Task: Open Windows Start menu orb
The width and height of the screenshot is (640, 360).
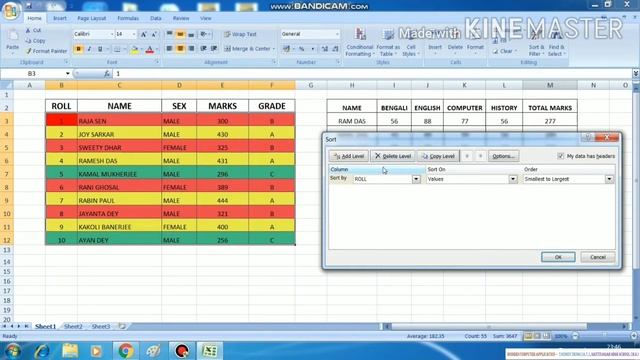Action: (13, 351)
